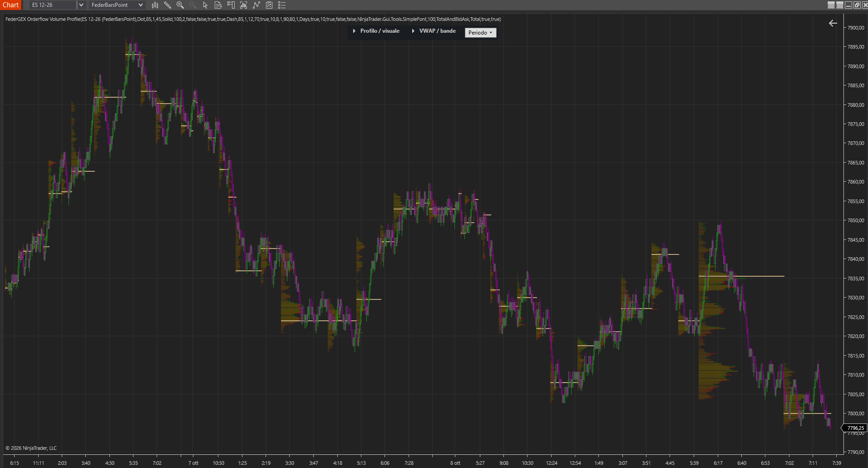Viewport: 868px width, 468px height.
Task: Open the Data Box icon
Action: pyautogui.click(x=218, y=5)
